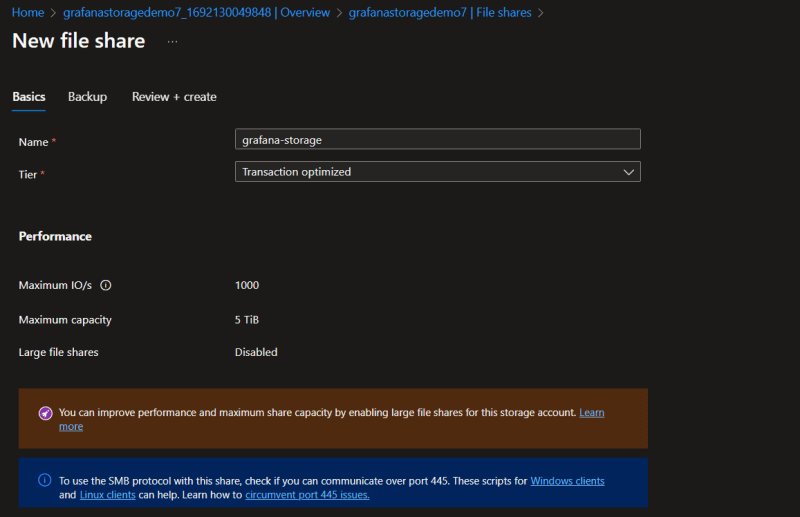Open the ellipsis menu beside New file share
The height and width of the screenshot is (517, 800).
point(172,42)
